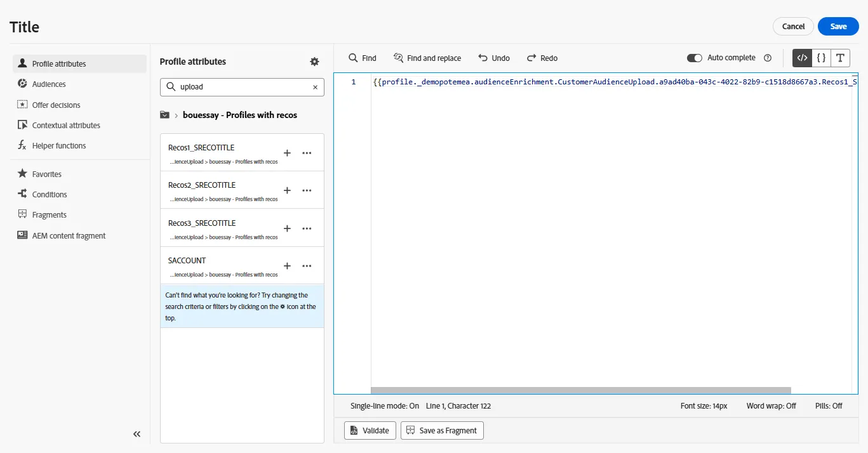Add SACCOUNT attribute using plus icon
Viewport: 868px width, 453px height.
pos(287,266)
